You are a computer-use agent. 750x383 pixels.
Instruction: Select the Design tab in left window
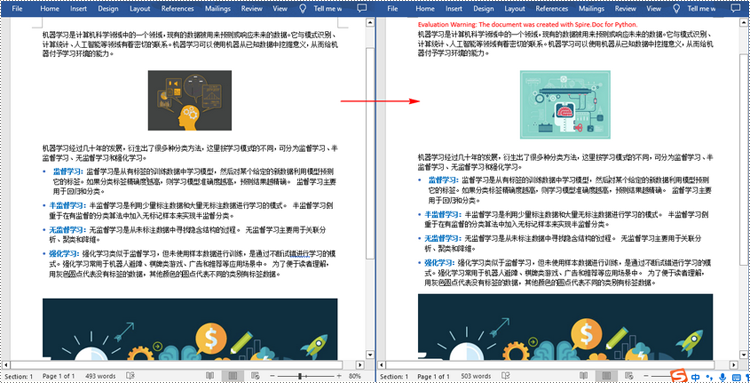coord(108,9)
